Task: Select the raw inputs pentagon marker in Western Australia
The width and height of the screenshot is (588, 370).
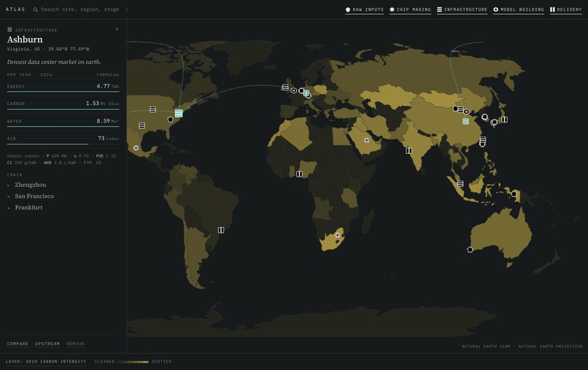Action: 470,250
